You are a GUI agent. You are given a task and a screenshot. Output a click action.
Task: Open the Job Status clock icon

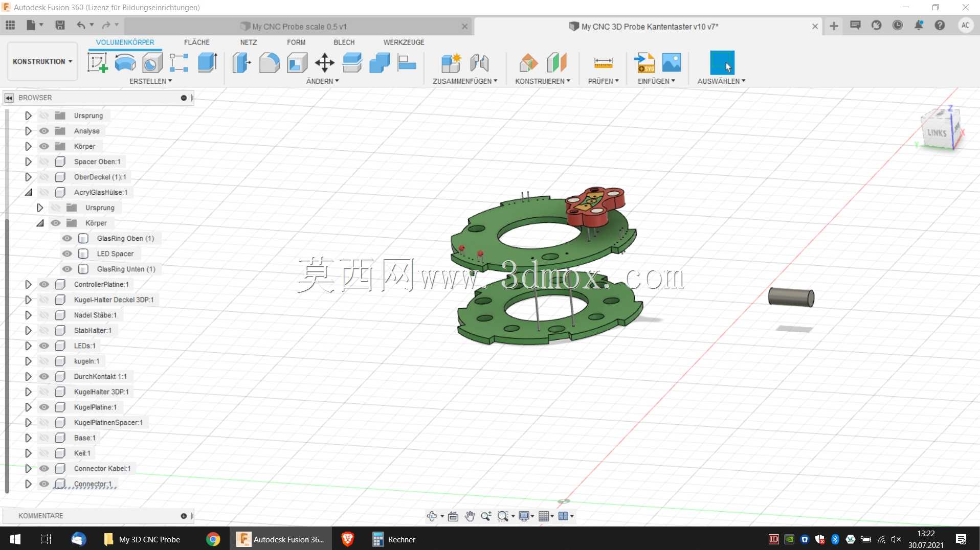pos(897,25)
